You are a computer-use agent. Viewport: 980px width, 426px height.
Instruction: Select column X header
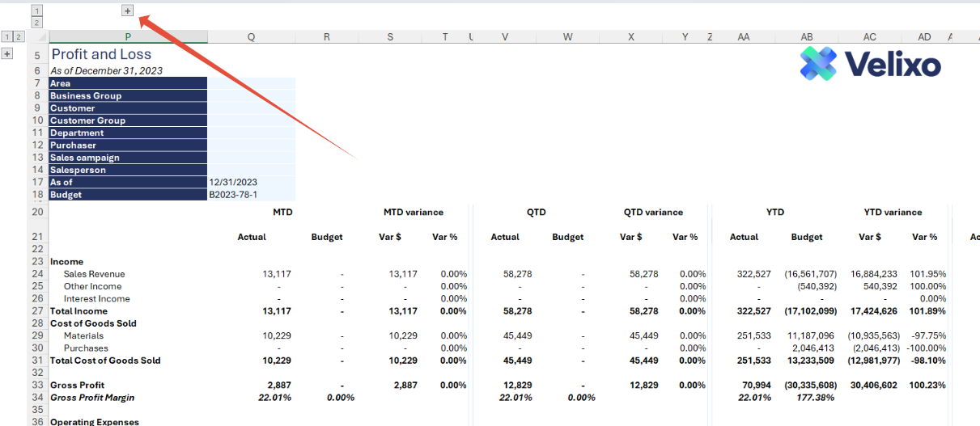point(631,36)
